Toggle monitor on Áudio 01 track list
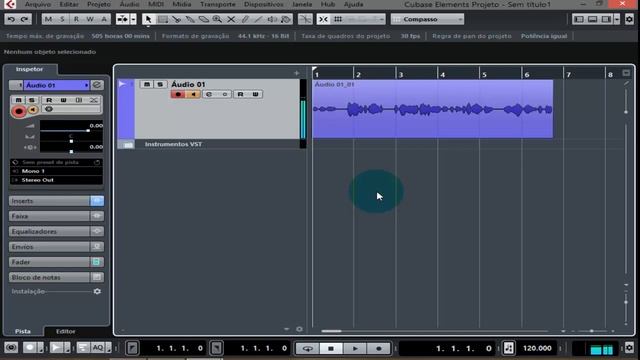Viewport: 640px width, 360px height. [x=193, y=94]
